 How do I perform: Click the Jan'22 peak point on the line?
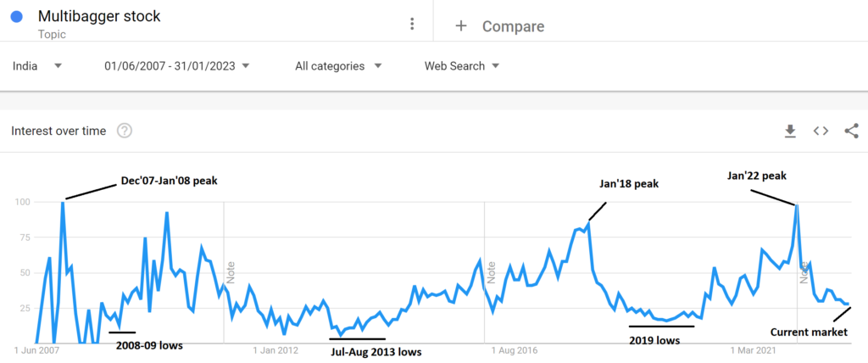pyautogui.click(x=797, y=205)
